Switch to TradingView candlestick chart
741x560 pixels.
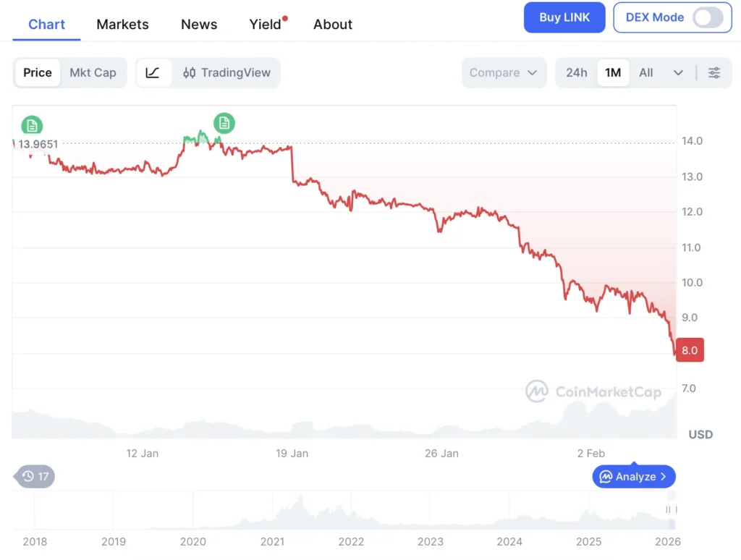(227, 73)
